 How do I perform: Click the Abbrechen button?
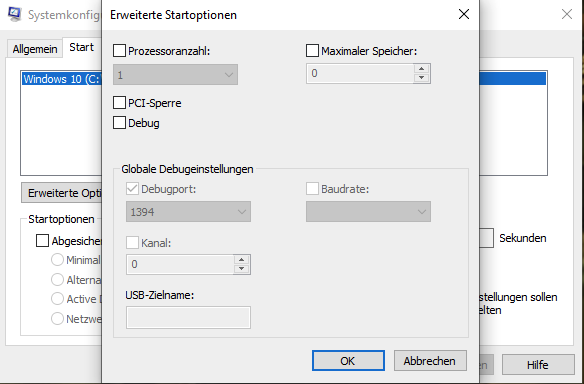point(430,361)
